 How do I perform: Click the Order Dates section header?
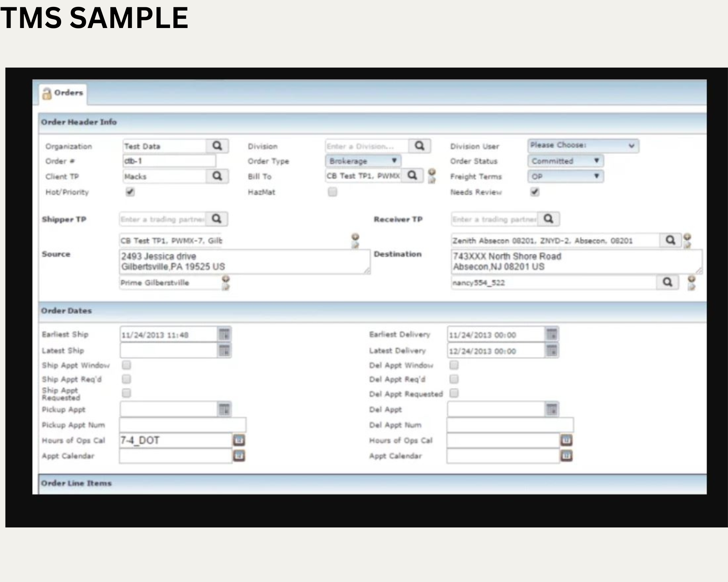tap(66, 311)
